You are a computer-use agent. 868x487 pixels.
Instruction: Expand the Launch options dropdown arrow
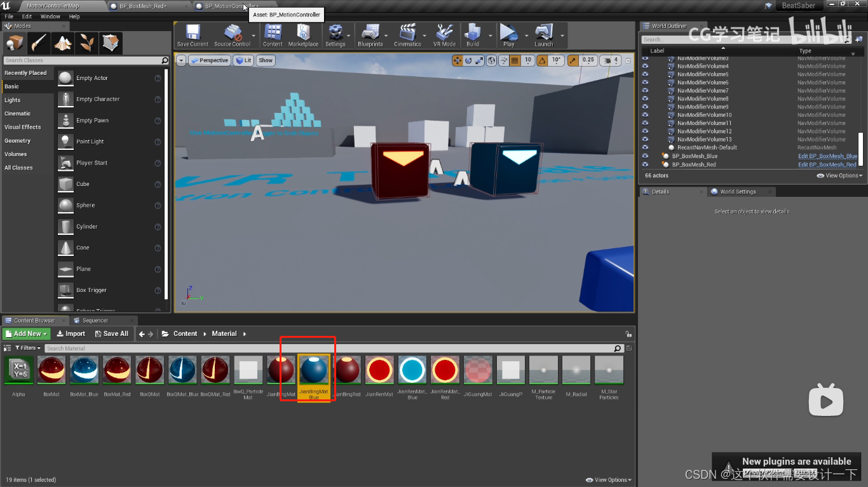pyautogui.click(x=562, y=36)
